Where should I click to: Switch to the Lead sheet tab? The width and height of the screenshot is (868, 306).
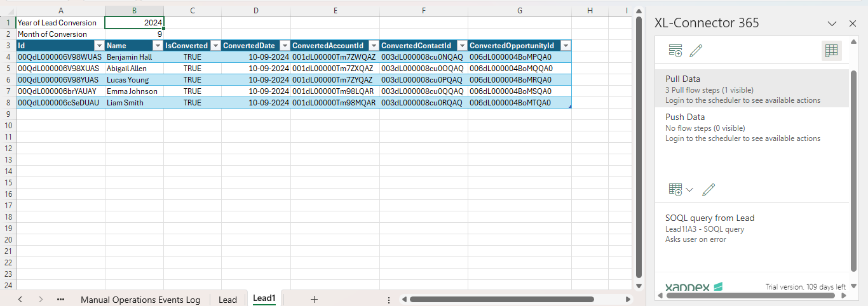(227, 300)
